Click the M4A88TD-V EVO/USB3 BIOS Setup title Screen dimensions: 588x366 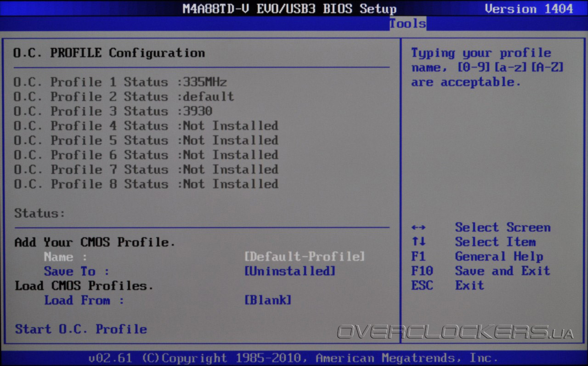[289, 9]
